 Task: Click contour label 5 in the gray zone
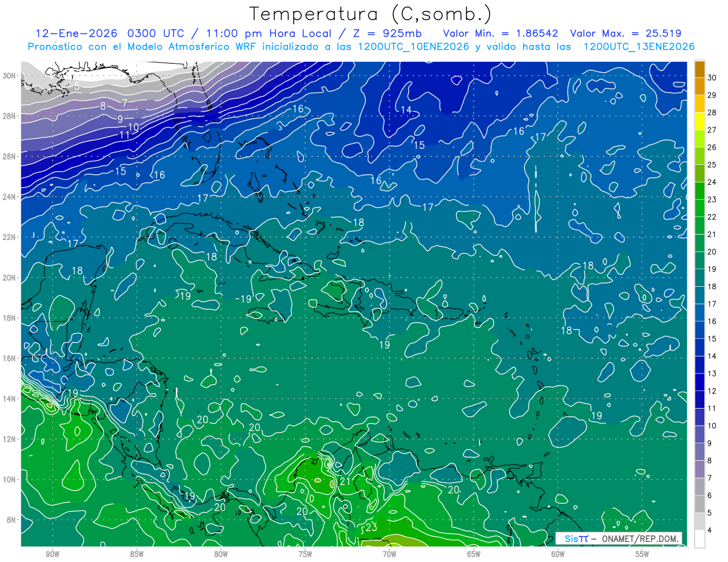tap(77, 85)
